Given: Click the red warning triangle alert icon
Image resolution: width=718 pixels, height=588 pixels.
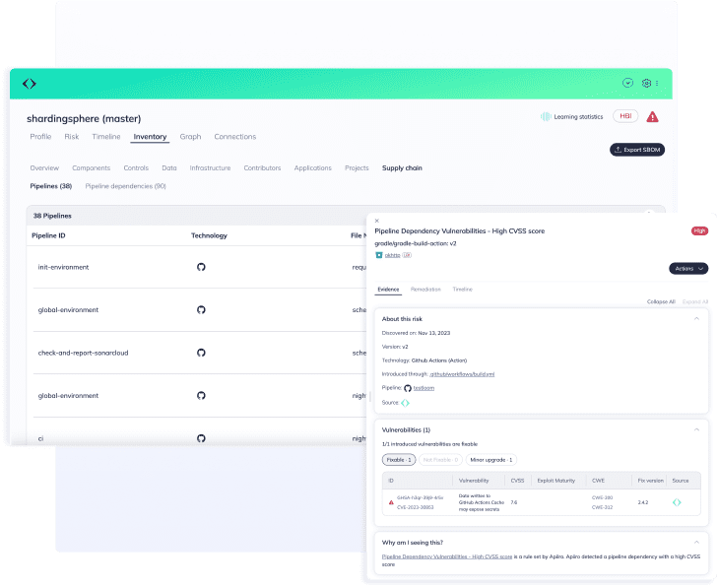Looking at the screenshot, I should pos(652,116).
